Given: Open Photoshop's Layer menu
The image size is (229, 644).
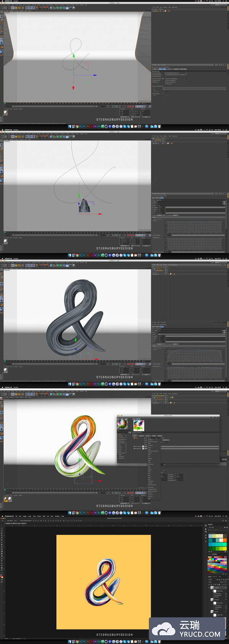Looking at the screenshot, I should [x=29, y=516].
